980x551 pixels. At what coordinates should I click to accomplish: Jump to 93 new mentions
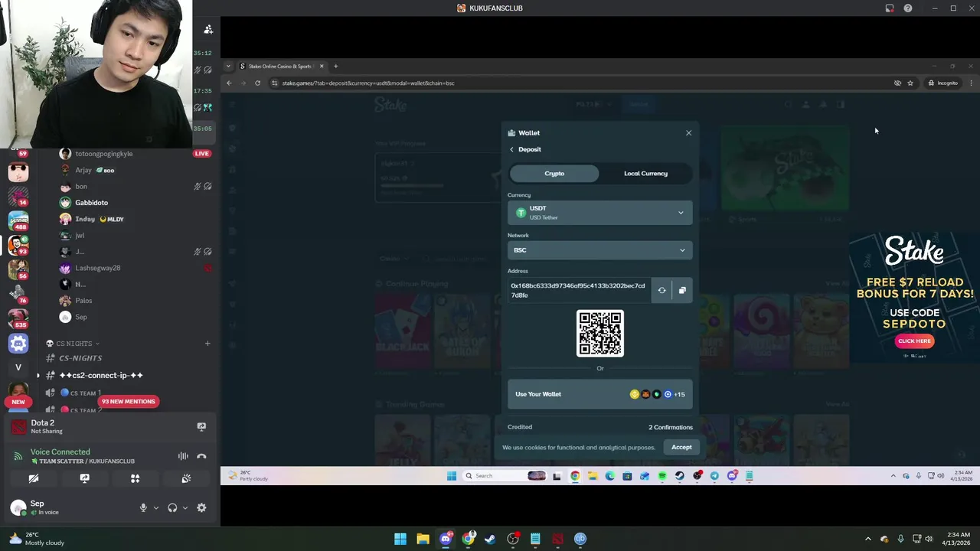point(128,402)
